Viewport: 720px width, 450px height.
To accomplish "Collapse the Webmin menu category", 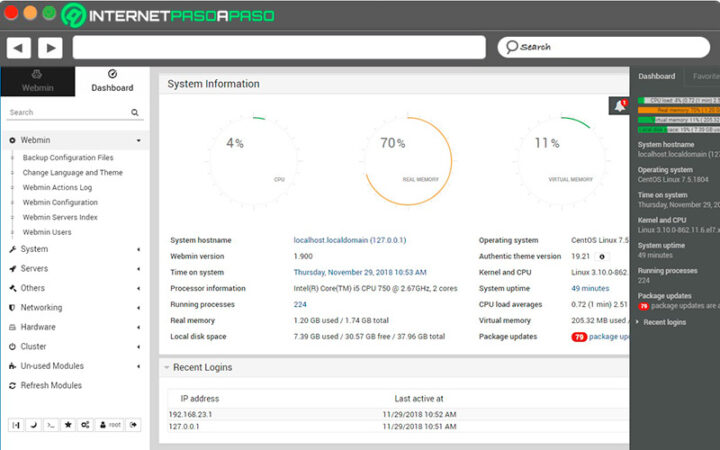I will (x=75, y=140).
